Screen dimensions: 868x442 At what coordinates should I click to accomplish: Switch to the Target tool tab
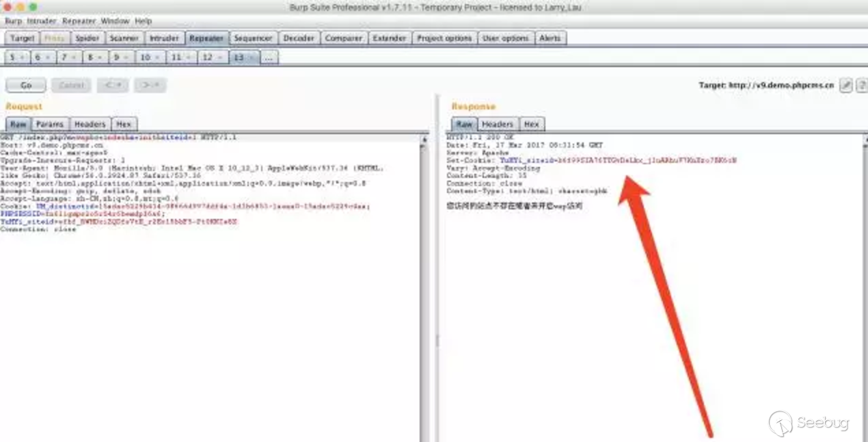(22, 38)
